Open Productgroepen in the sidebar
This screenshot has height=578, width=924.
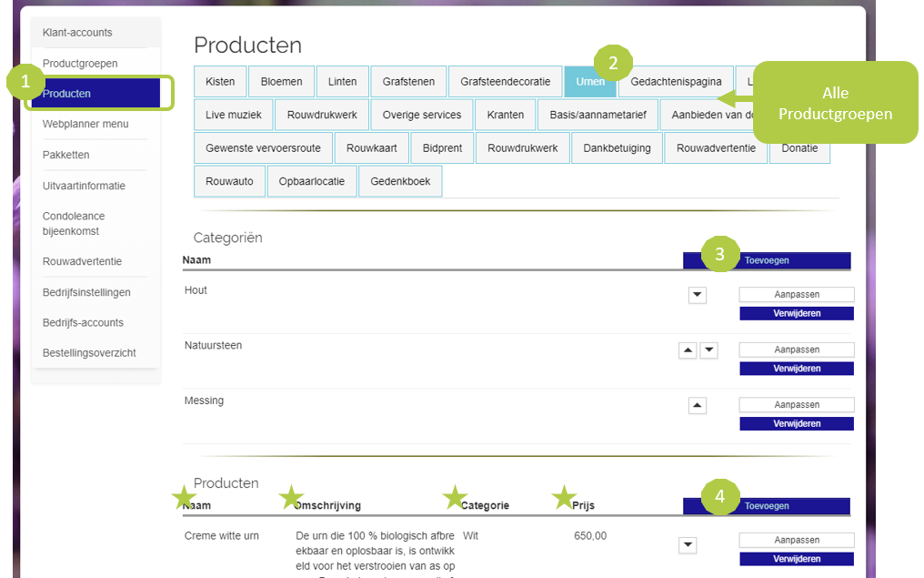[x=80, y=64]
